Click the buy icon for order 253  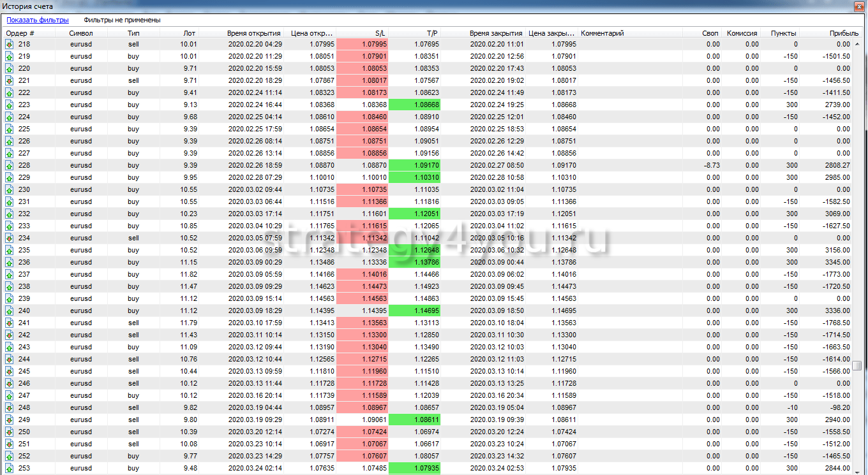click(9, 468)
